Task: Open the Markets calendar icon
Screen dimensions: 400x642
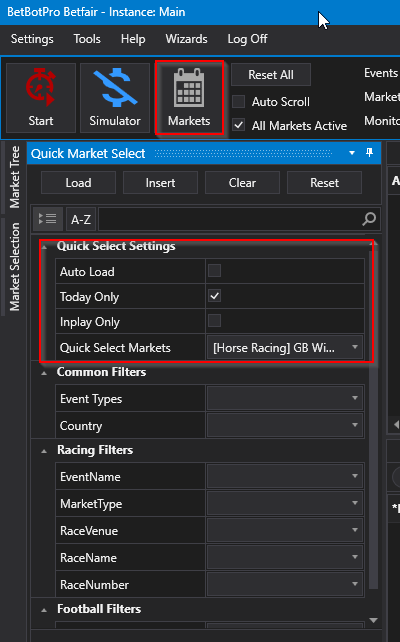Action: click(x=189, y=88)
